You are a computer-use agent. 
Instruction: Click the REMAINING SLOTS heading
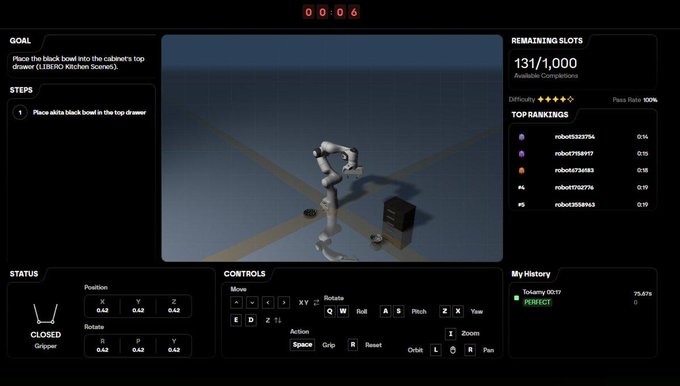[547, 41]
